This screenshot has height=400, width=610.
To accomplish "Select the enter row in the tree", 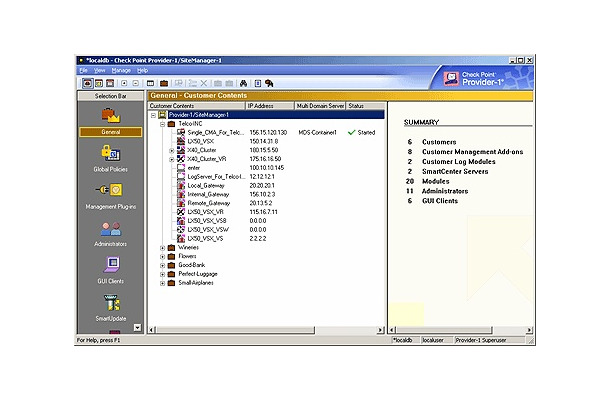I will [x=194, y=168].
